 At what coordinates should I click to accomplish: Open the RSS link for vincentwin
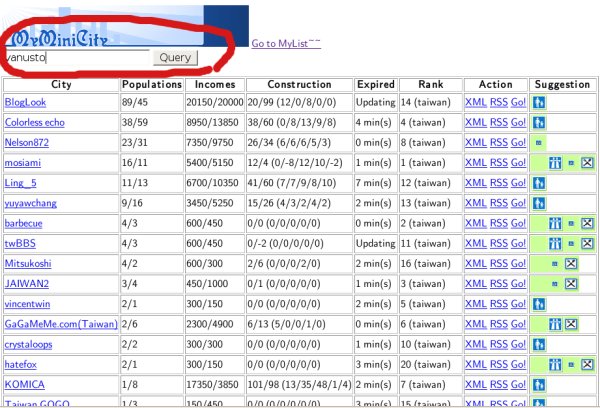coord(499,304)
